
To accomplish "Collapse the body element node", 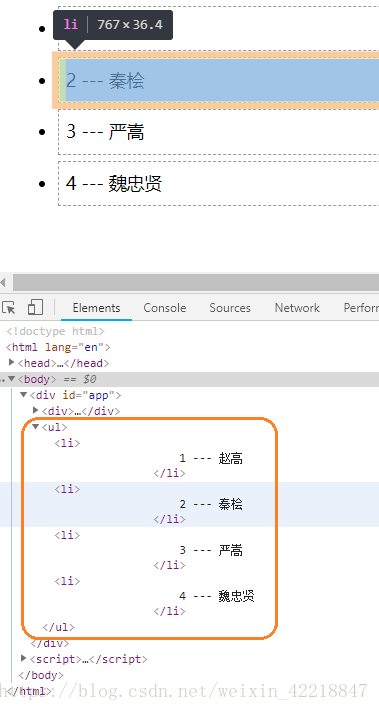I will click(11, 379).
